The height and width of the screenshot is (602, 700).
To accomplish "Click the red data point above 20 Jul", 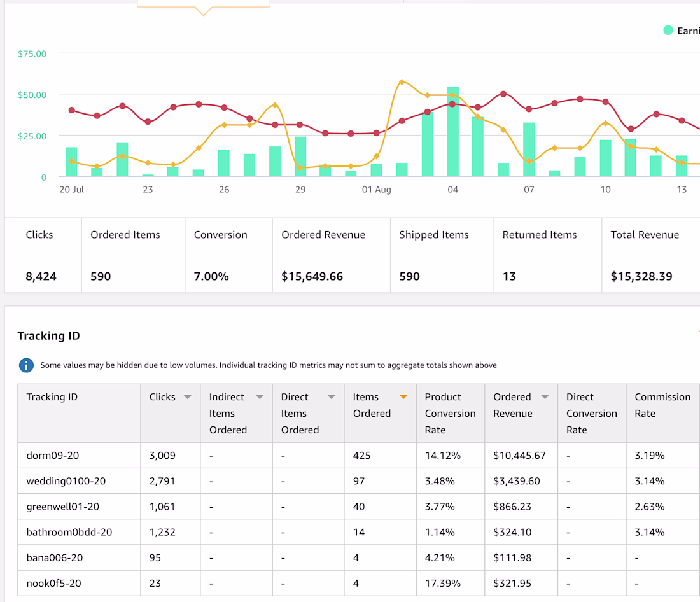I will click(x=71, y=110).
